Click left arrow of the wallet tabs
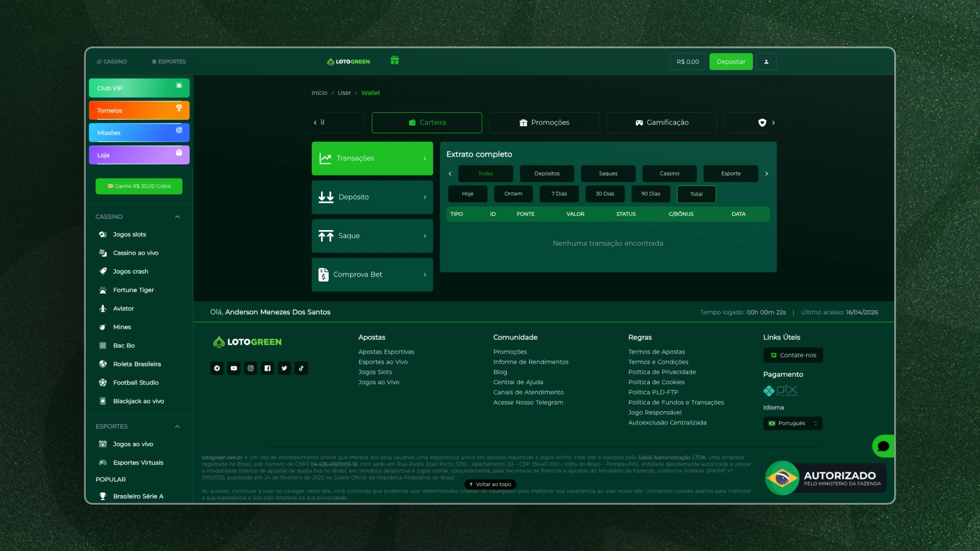This screenshot has height=551, width=980. [x=315, y=122]
